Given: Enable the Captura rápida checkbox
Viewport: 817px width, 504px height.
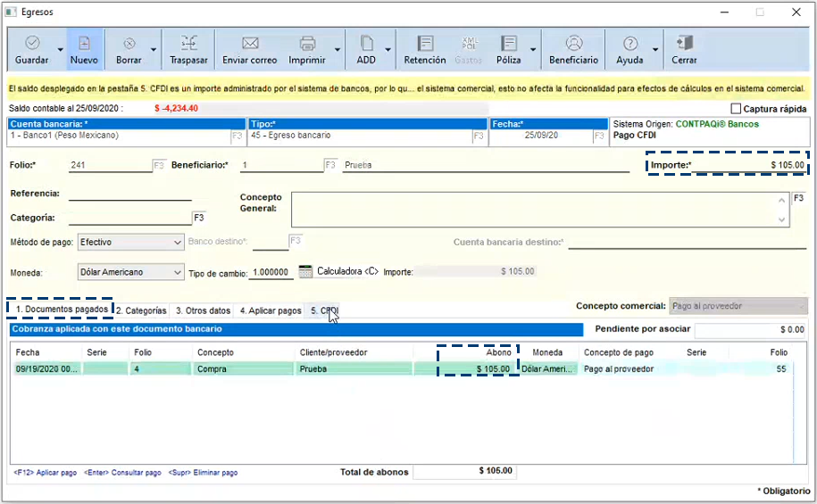Looking at the screenshot, I should click(x=736, y=109).
